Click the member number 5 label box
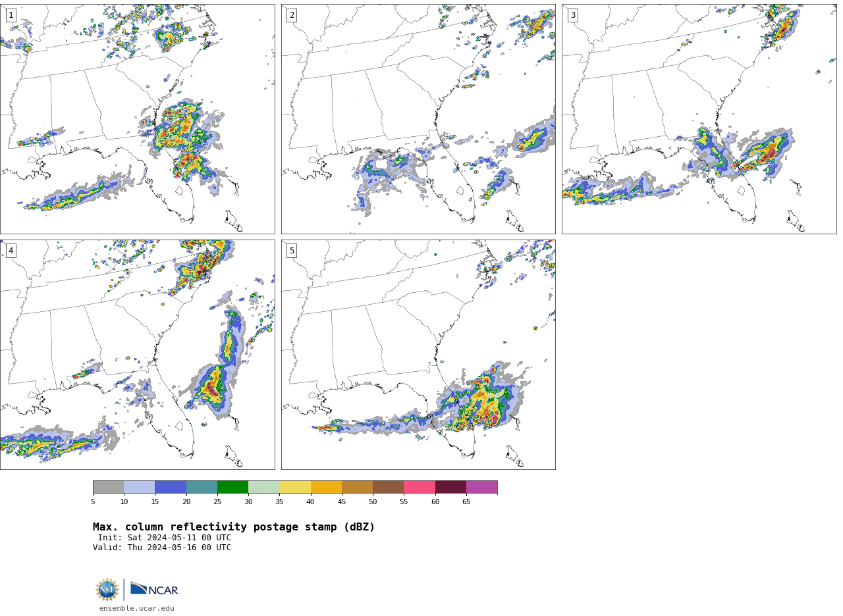843x616 pixels. (x=292, y=251)
